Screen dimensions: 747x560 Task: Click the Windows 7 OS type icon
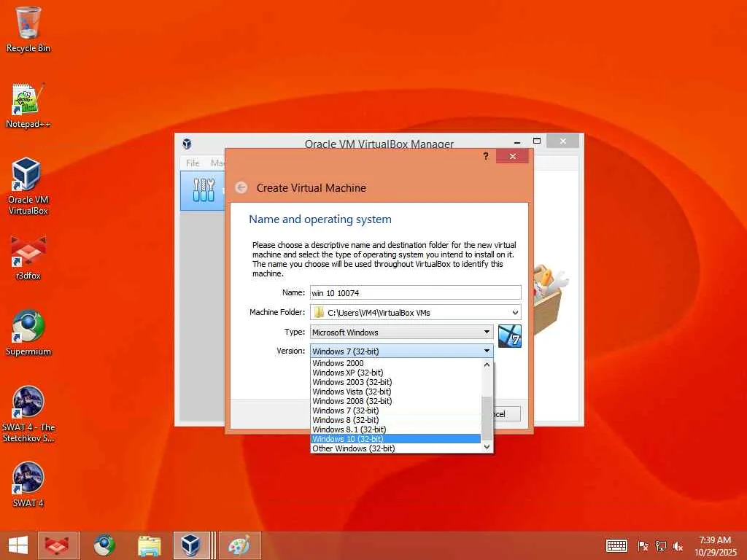[510, 336]
